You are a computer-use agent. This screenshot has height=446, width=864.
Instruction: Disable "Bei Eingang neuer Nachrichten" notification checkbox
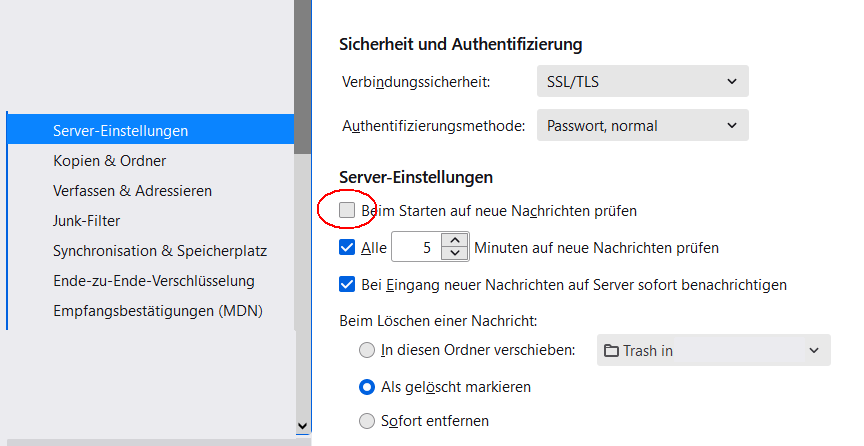click(x=347, y=284)
